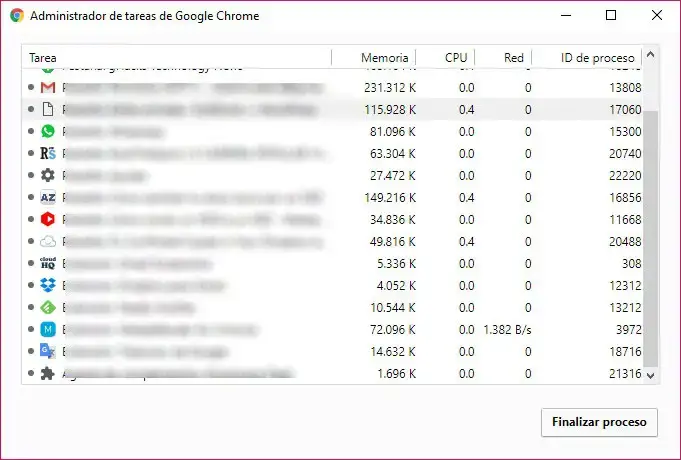Select memory value 34.836 K
This screenshot has width=681, height=460.
393,219
